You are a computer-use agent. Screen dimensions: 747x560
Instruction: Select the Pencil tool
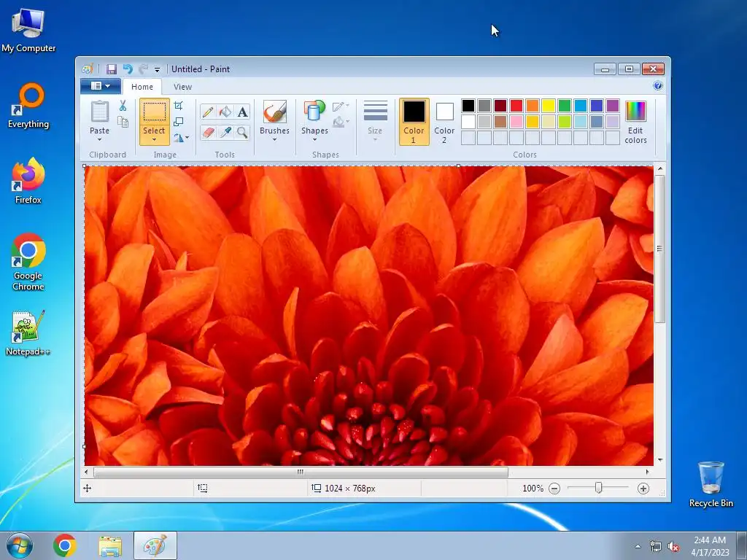pyautogui.click(x=208, y=112)
